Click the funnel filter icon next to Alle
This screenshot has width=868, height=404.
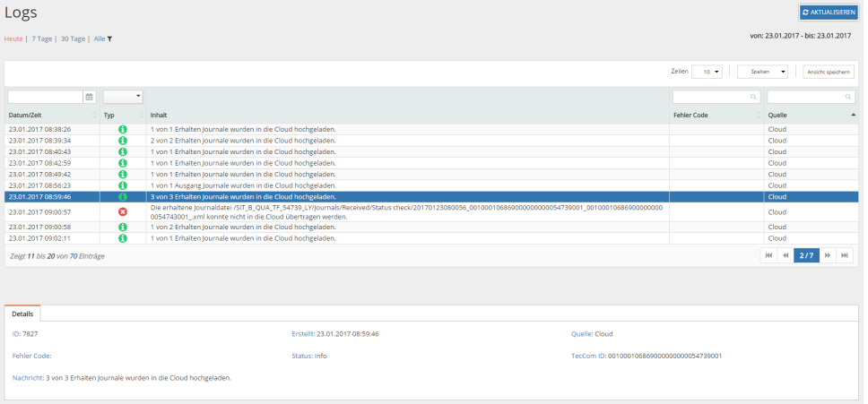click(109, 39)
